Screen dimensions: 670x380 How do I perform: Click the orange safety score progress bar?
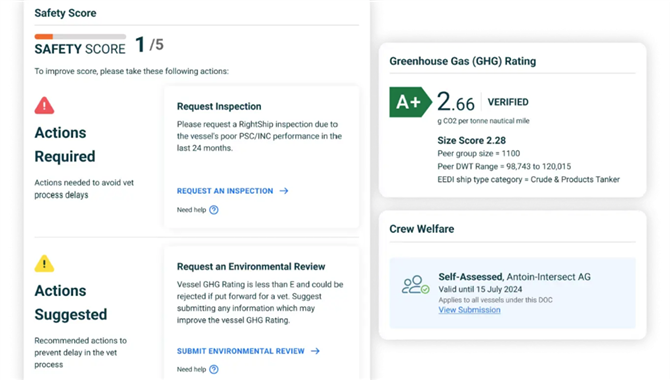[80, 36]
